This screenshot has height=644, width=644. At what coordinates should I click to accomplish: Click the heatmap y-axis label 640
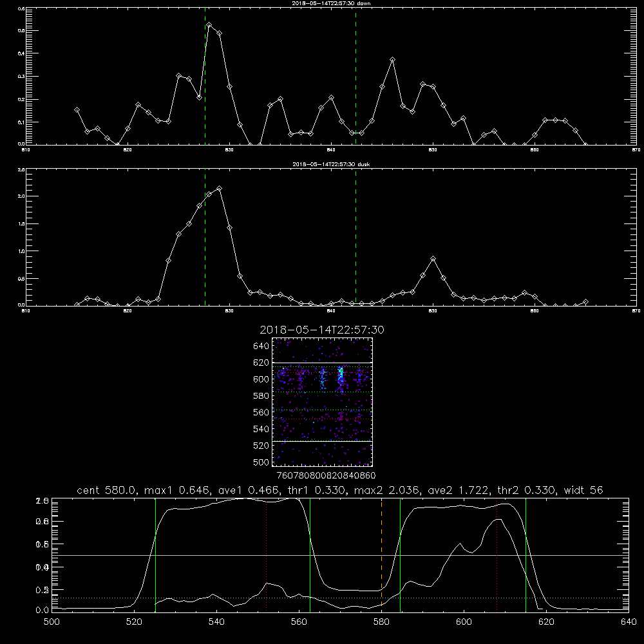pos(261,346)
